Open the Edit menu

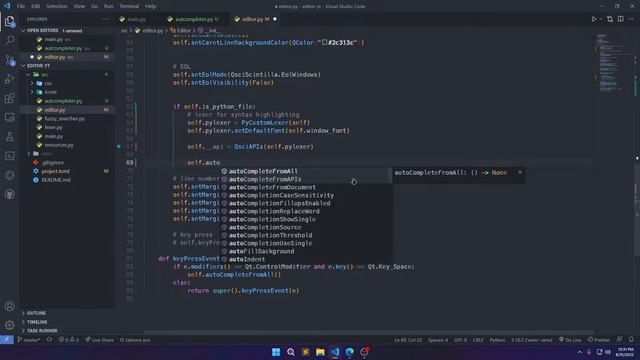(x=36, y=6)
